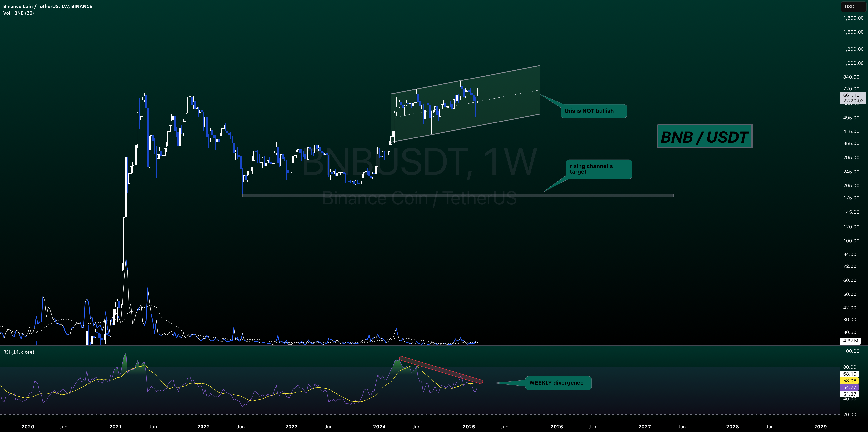
Task: Click the 295.00 price axis label
Action: click(x=851, y=157)
